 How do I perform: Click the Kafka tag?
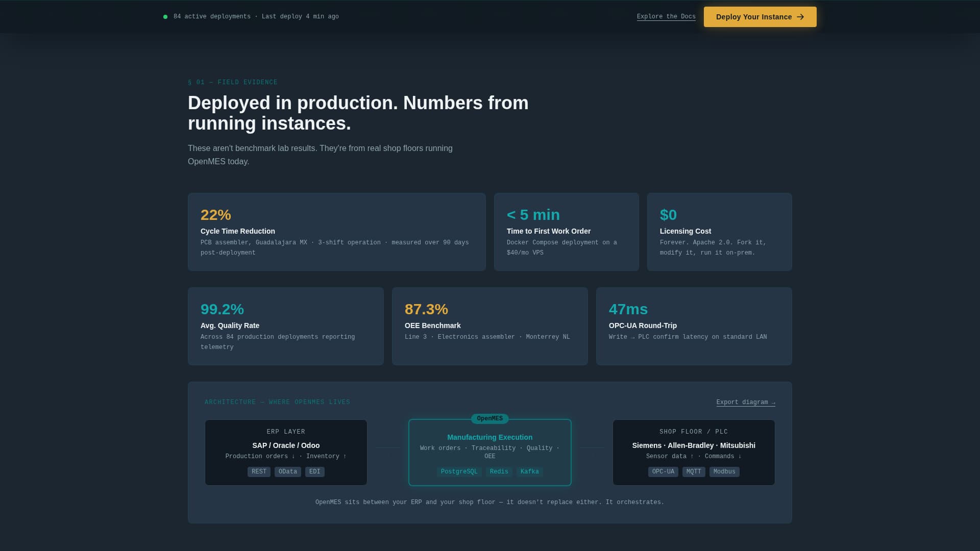point(530,472)
